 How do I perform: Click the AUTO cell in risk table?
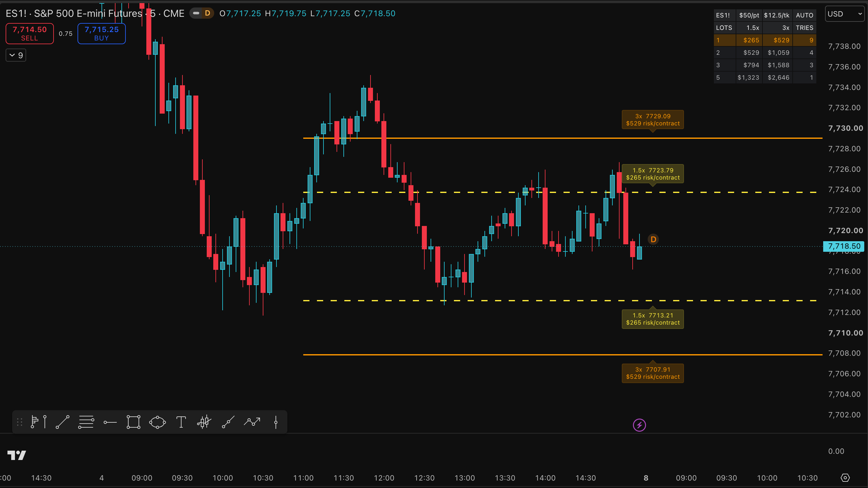804,15
